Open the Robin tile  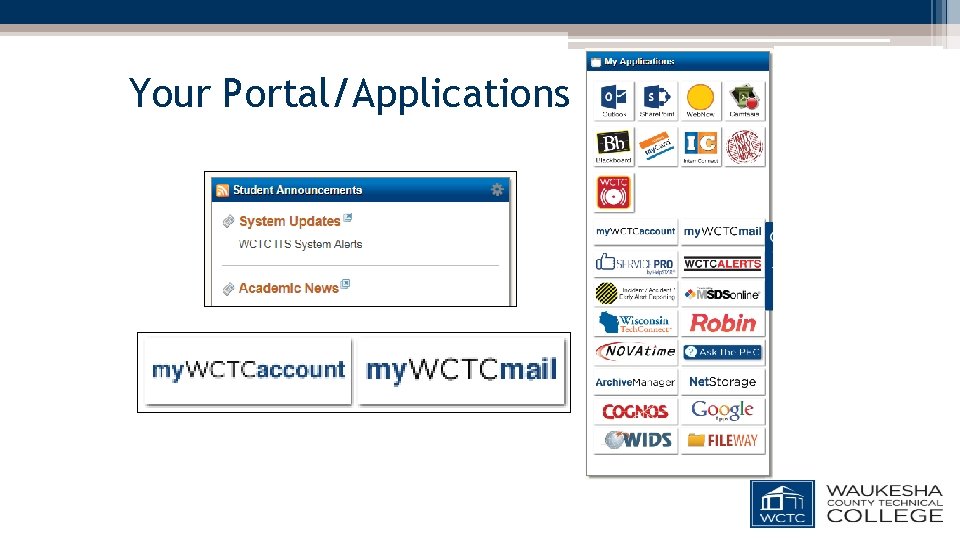pyautogui.click(x=722, y=323)
